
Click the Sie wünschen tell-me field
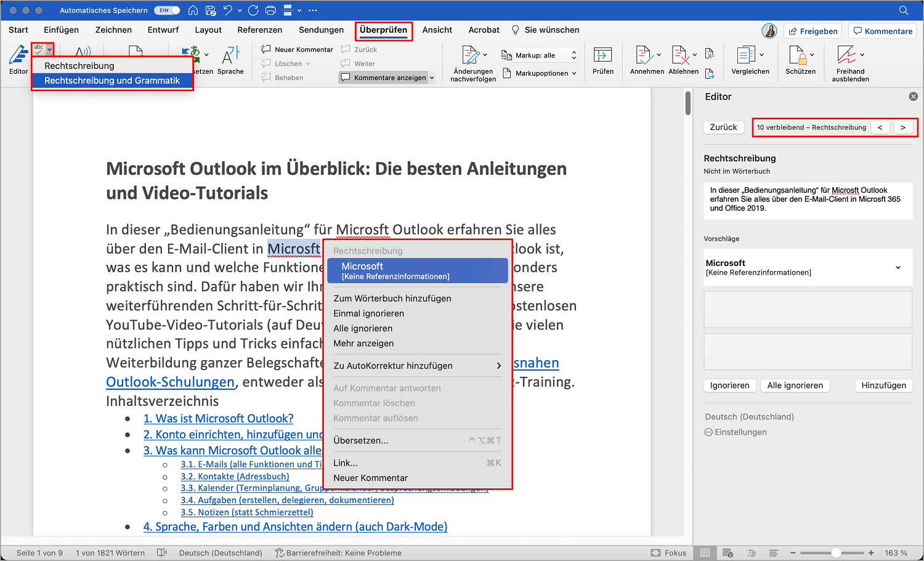[546, 30]
